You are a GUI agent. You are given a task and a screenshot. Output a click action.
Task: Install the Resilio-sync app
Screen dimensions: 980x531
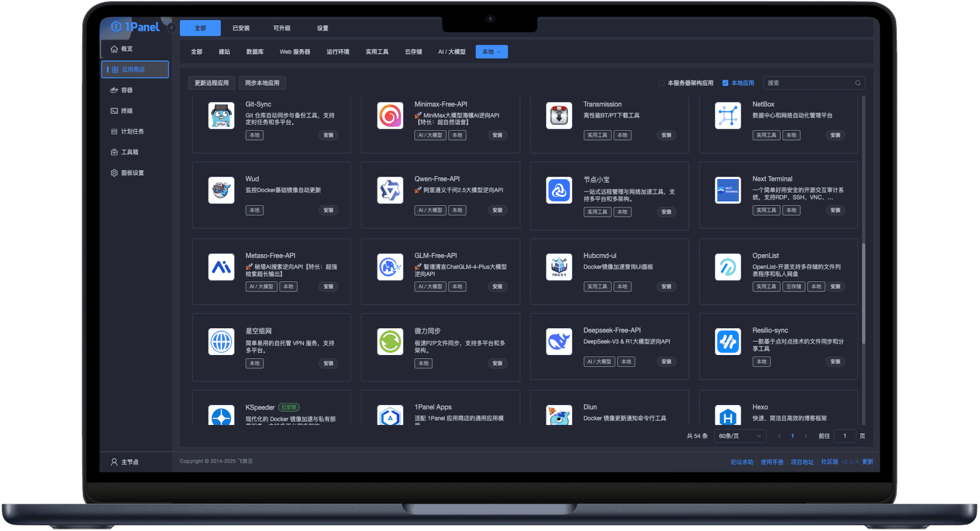[835, 361]
